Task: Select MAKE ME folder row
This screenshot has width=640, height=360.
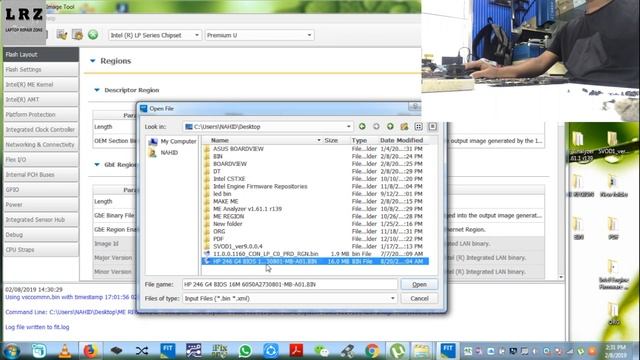Action: [x=315, y=201]
